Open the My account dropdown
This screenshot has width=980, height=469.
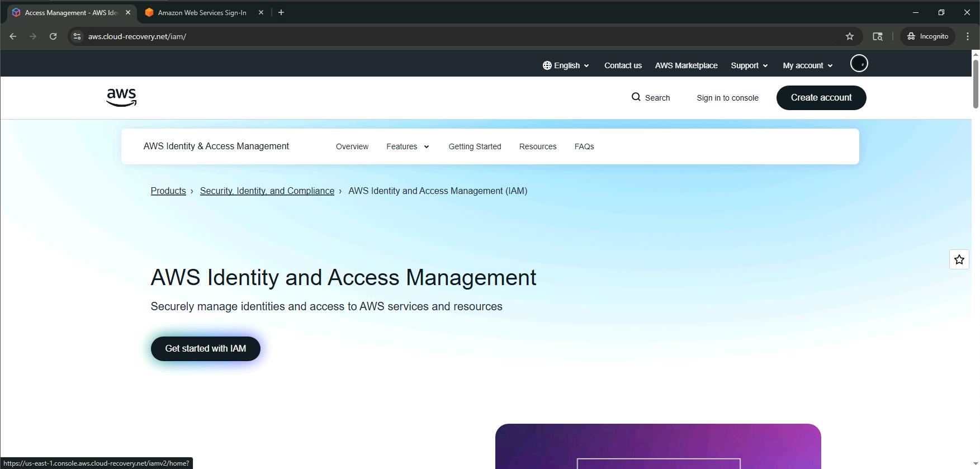point(807,65)
